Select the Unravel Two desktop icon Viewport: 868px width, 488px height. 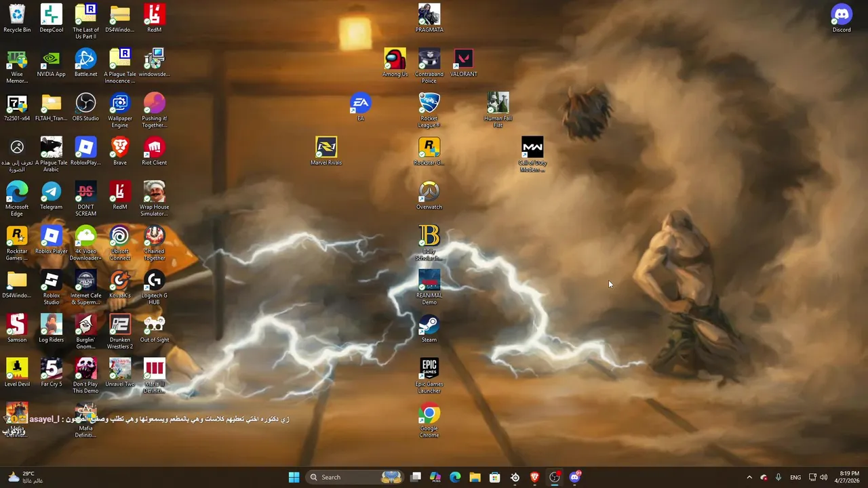(120, 373)
